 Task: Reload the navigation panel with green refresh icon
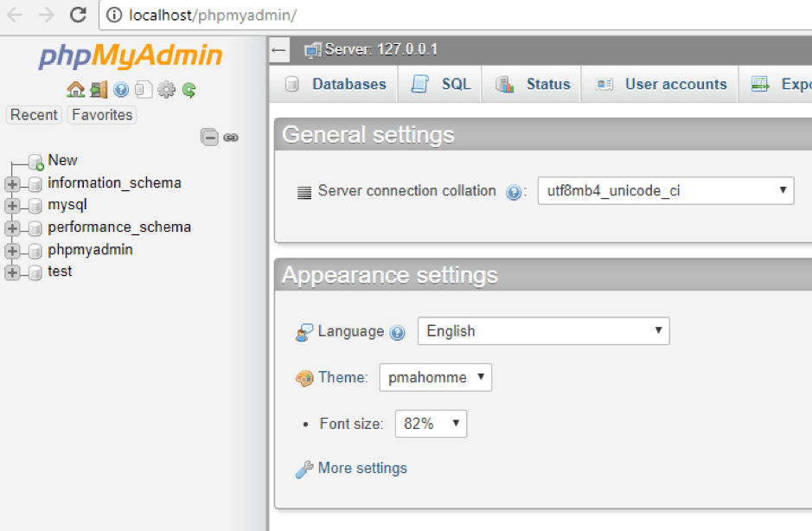coord(189,90)
